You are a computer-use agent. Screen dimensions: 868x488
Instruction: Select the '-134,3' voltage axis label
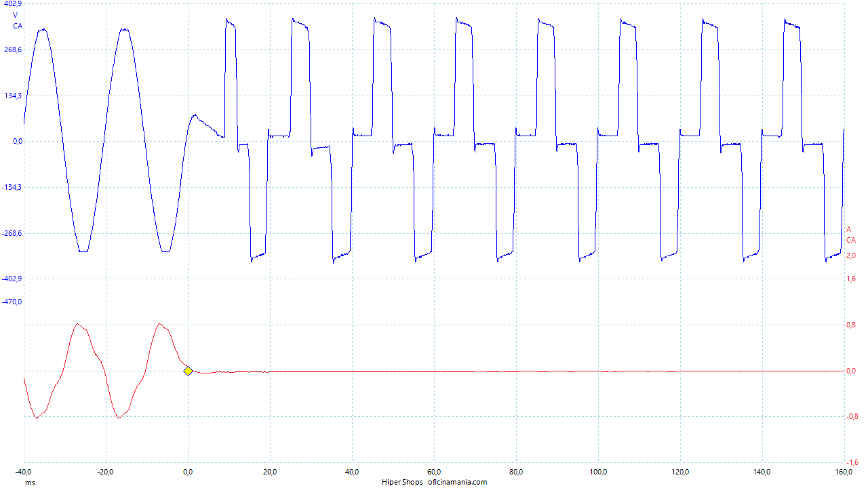coord(12,187)
